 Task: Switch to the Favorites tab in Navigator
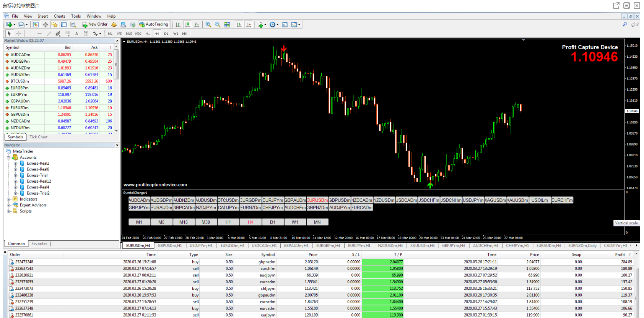(39, 243)
